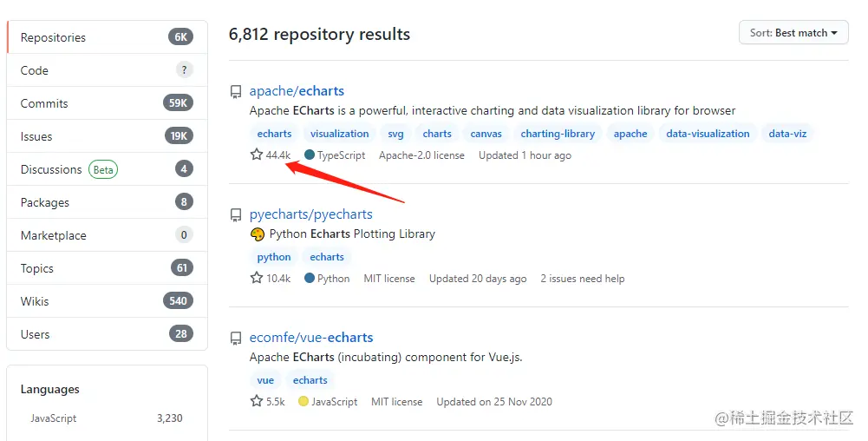Click the palette emoji before Python Echarts
The width and height of the screenshot is (868, 441).
pyautogui.click(x=258, y=234)
